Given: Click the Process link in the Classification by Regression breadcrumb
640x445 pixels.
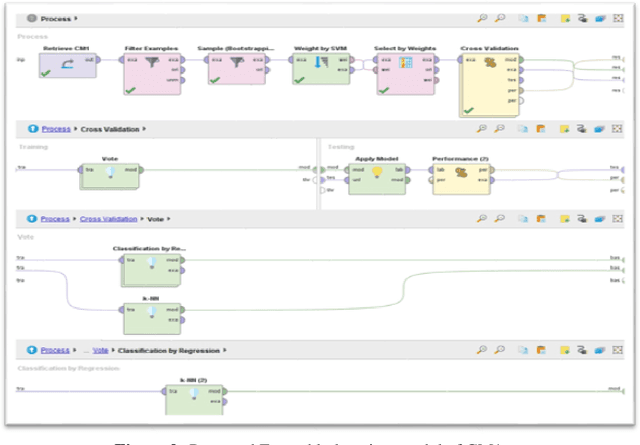Looking at the screenshot, I should click(x=55, y=350).
